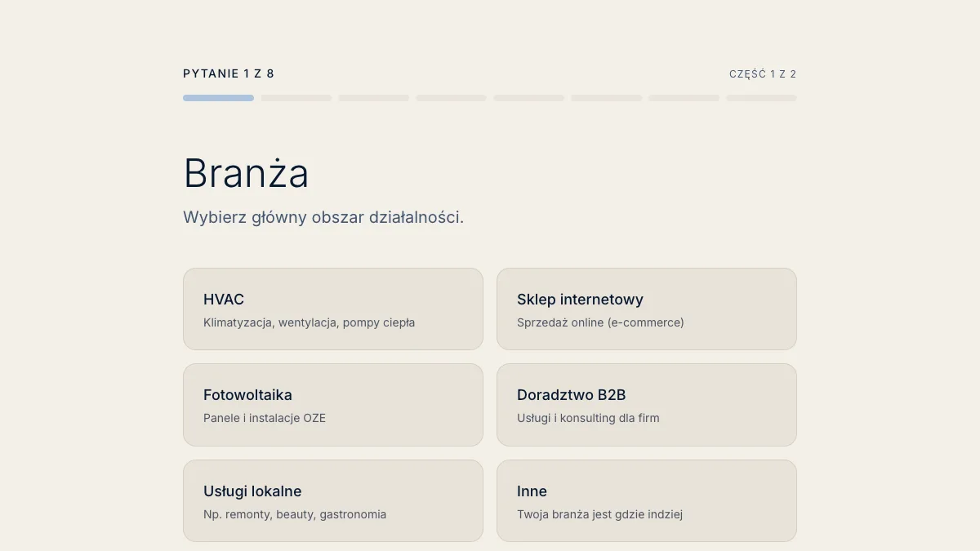
Task: Click the subtitle Wybierz główny obszar działalności.
Action: tap(323, 217)
